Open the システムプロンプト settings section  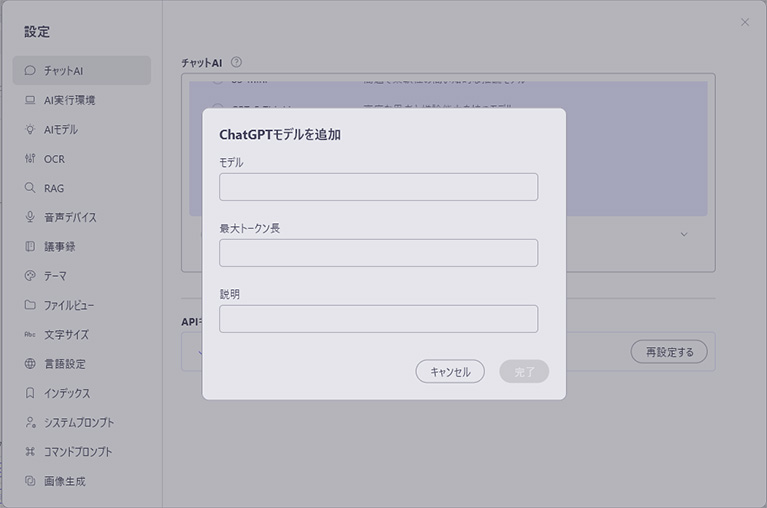(82, 422)
